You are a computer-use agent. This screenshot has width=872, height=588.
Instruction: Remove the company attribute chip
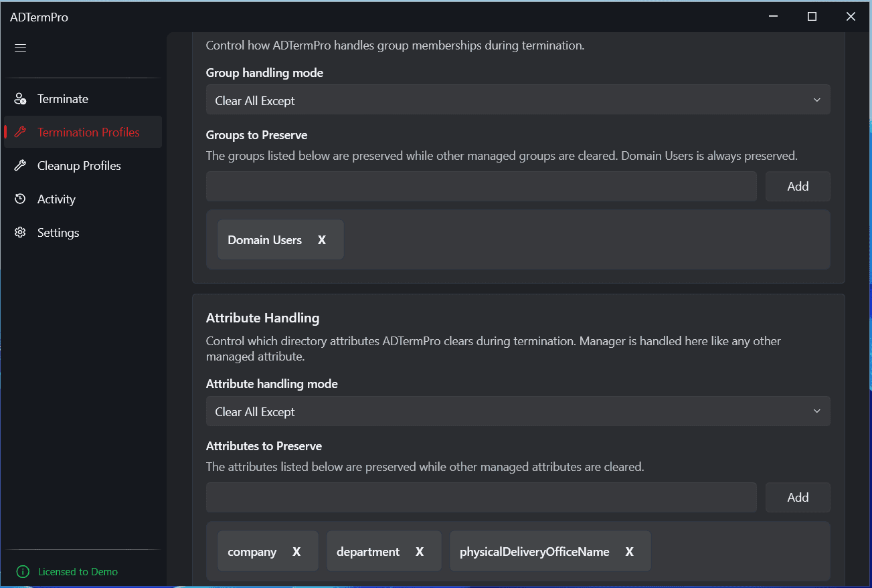[296, 551]
